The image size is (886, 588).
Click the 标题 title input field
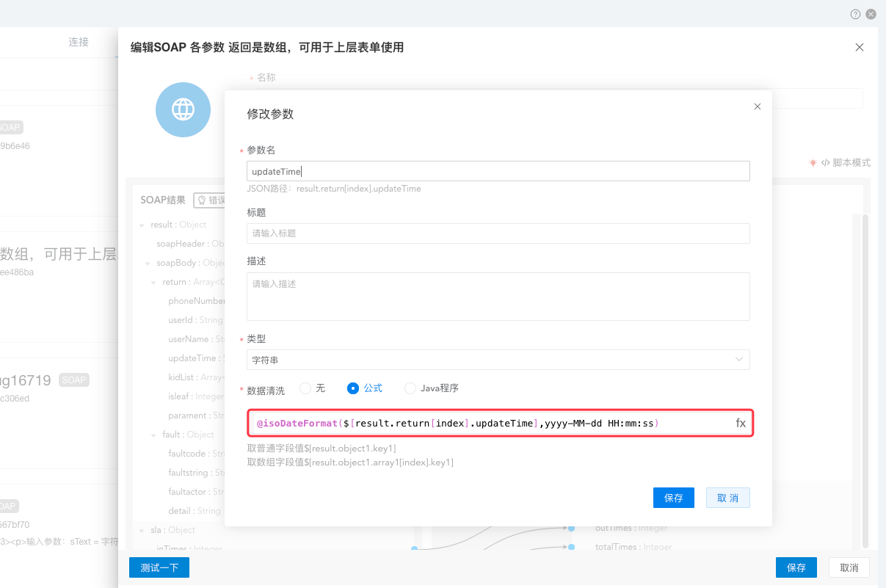[x=498, y=233]
